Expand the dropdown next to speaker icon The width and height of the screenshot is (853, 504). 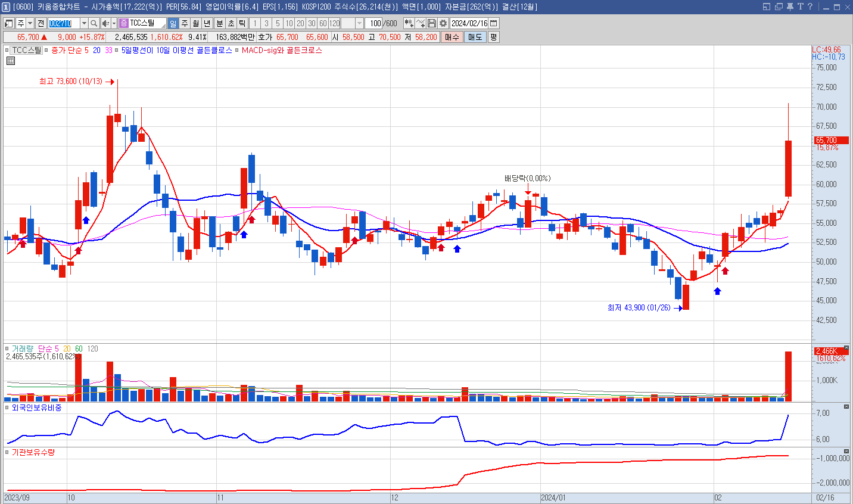(114, 23)
